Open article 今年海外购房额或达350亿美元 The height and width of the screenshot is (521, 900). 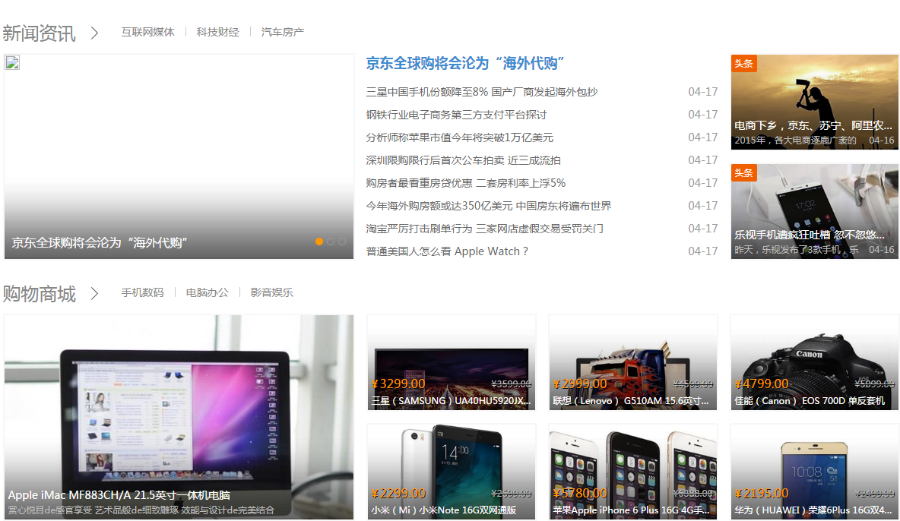[489, 206]
